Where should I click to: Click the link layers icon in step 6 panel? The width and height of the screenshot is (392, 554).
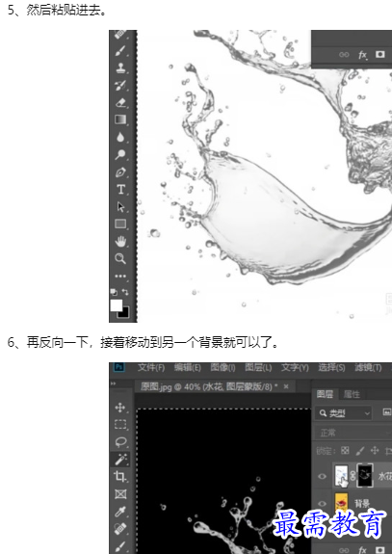344,550
